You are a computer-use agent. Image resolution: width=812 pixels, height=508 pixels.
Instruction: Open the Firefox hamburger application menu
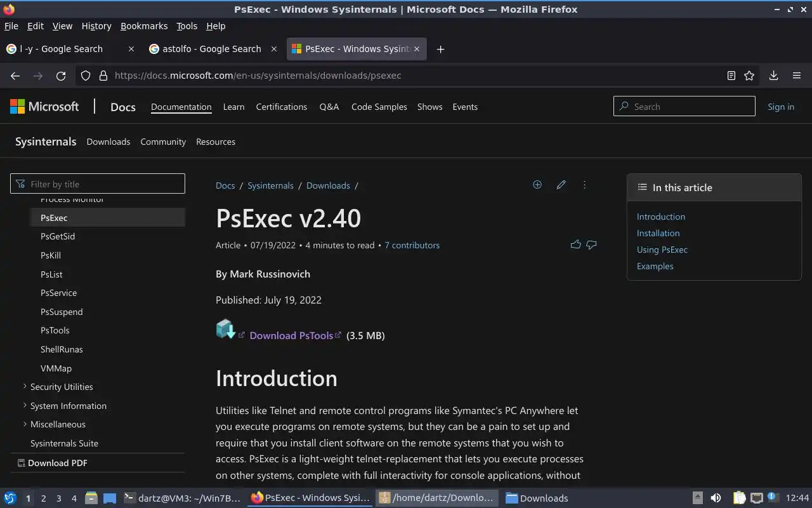tap(797, 76)
